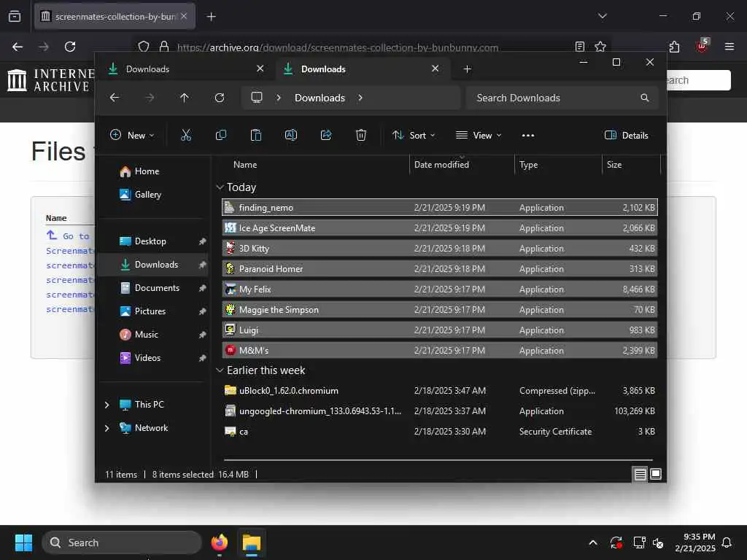The height and width of the screenshot is (560, 747).
Task: Click the Windows taskbar Search box
Action: point(122,542)
